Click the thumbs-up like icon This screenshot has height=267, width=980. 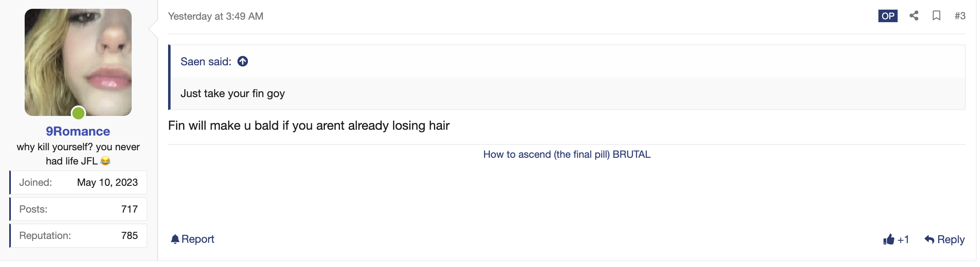pyautogui.click(x=888, y=239)
